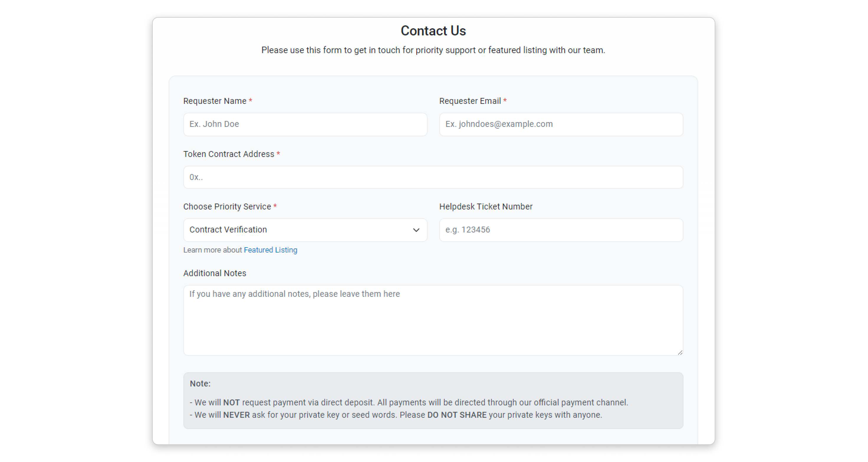
Task: Click the form description subtitle text
Action: pyautogui.click(x=433, y=50)
